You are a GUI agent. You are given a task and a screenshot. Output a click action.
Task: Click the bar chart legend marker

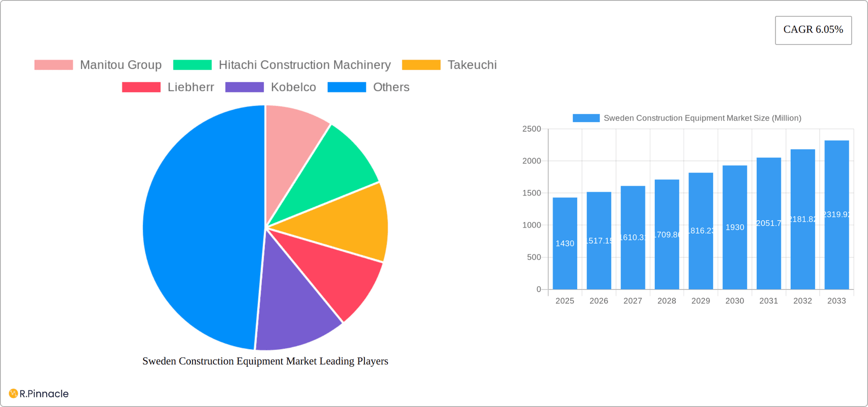(585, 117)
